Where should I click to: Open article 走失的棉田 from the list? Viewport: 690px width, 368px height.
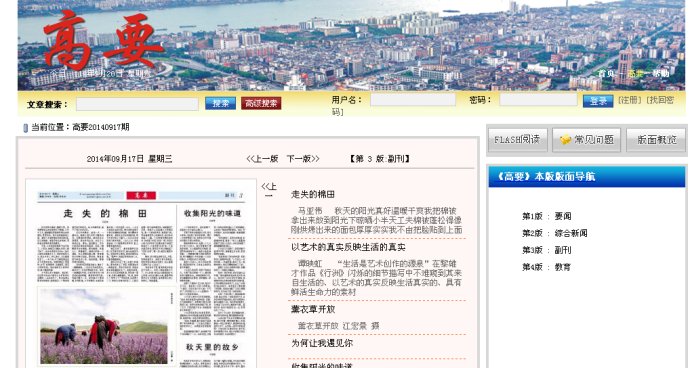313,194
